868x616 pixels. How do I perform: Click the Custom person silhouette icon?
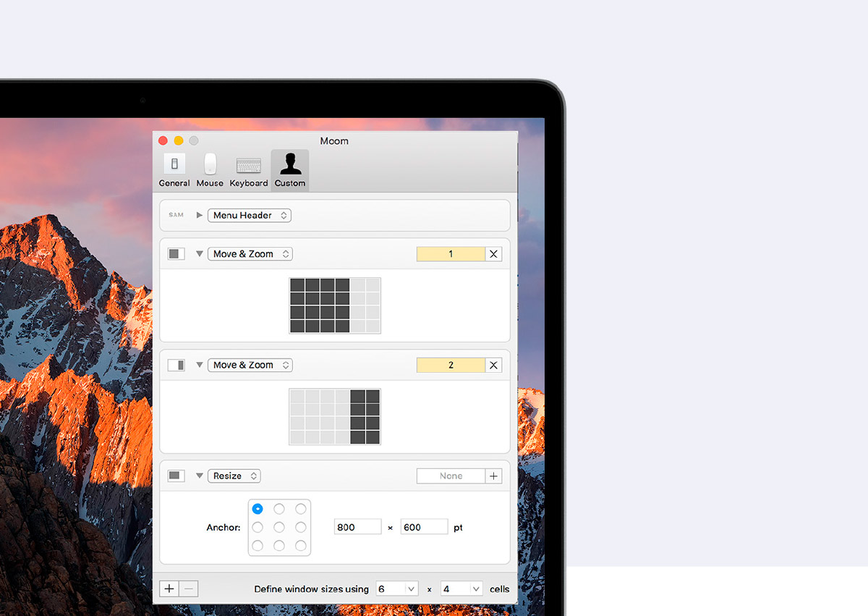[290, 164]
